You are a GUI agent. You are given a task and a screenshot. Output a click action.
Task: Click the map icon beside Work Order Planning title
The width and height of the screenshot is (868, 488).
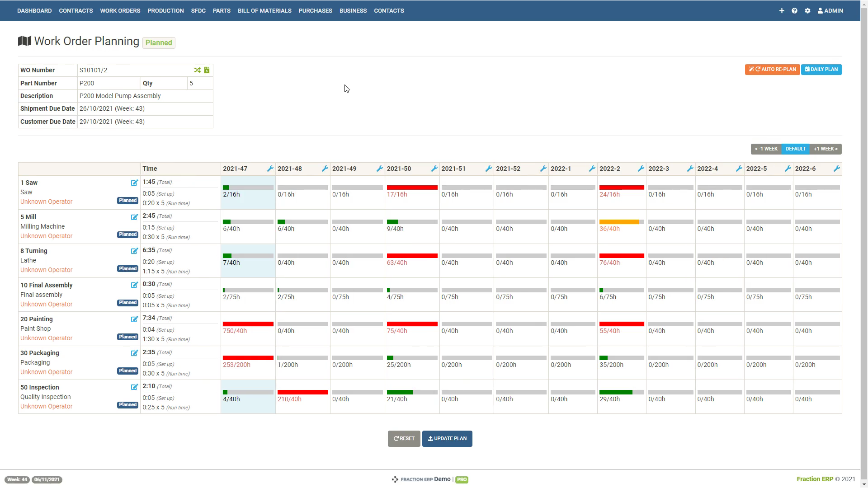(x=24, y=41)
